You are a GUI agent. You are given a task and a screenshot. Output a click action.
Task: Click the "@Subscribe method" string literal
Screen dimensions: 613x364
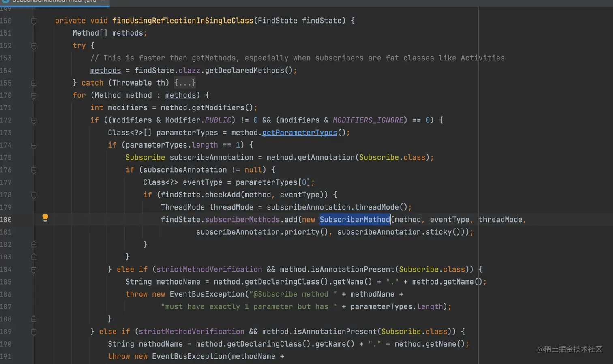(293, 294)
